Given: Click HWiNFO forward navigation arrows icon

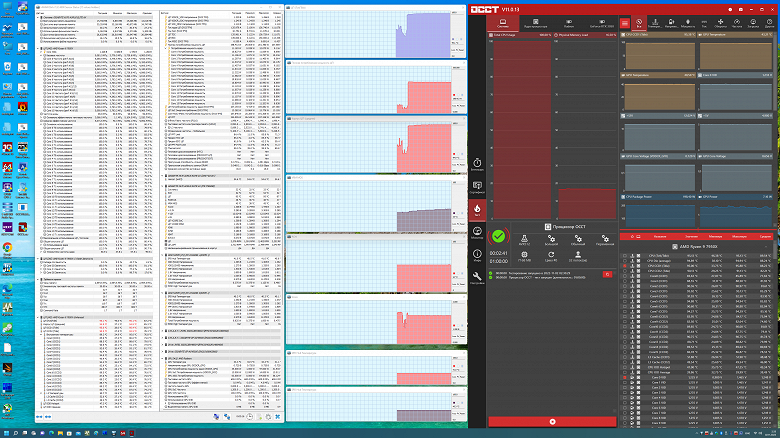Looking at the screenshot, I should pos(48,417).
